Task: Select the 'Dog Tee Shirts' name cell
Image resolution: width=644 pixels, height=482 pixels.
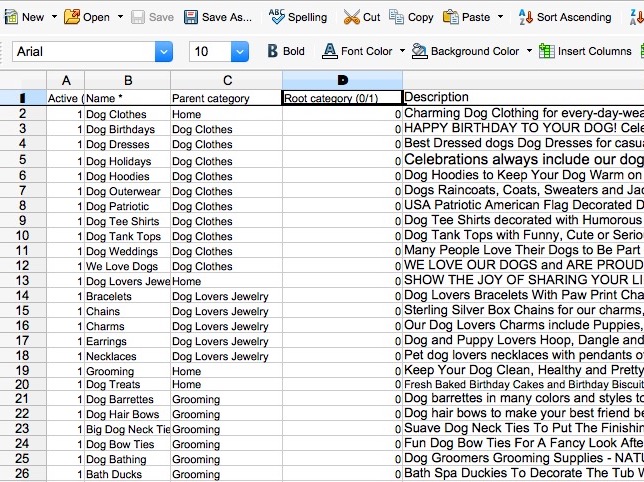Action: [x=128, y=221]
